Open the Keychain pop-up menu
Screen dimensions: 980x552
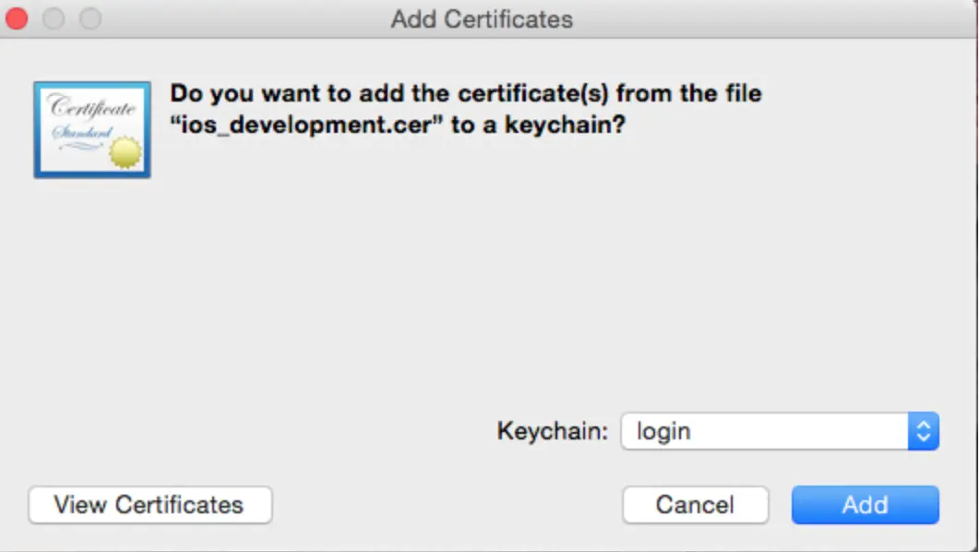[779, 431]
